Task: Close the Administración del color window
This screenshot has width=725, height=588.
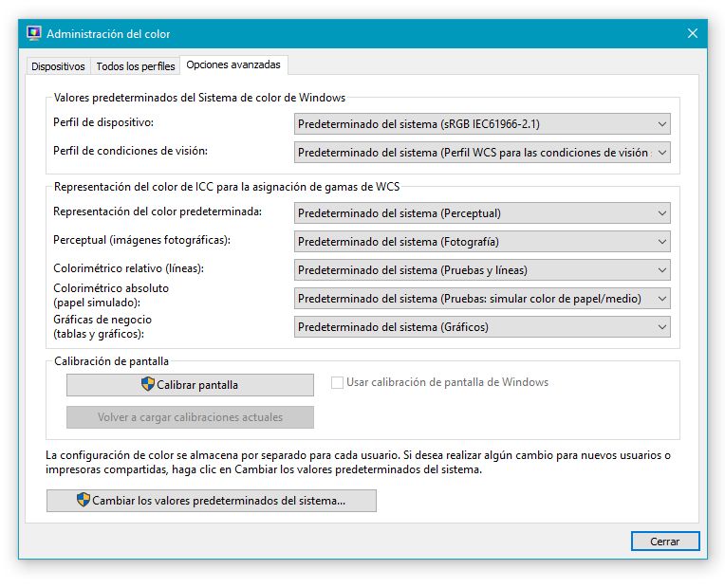Action: coord(692,33)
